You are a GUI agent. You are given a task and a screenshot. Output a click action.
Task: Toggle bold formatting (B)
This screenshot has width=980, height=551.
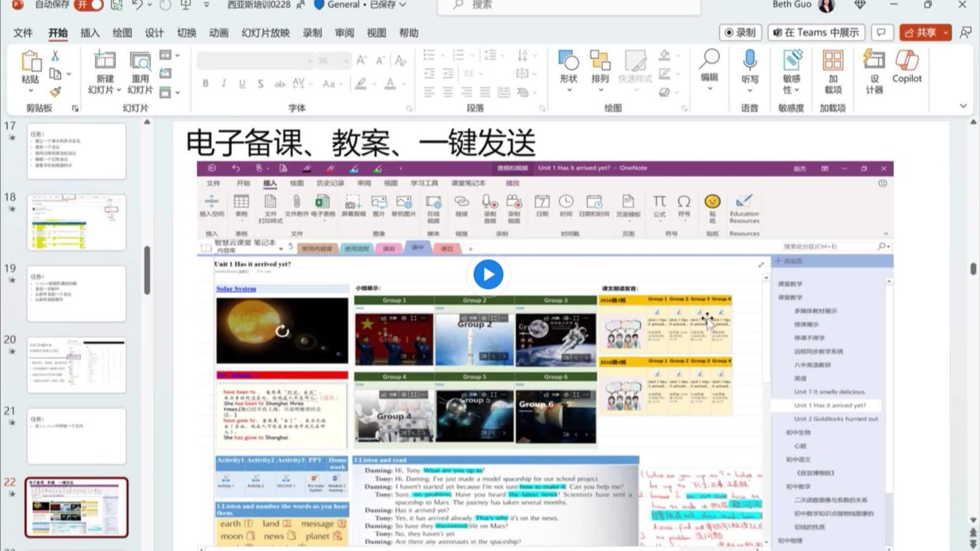point(206,84)
